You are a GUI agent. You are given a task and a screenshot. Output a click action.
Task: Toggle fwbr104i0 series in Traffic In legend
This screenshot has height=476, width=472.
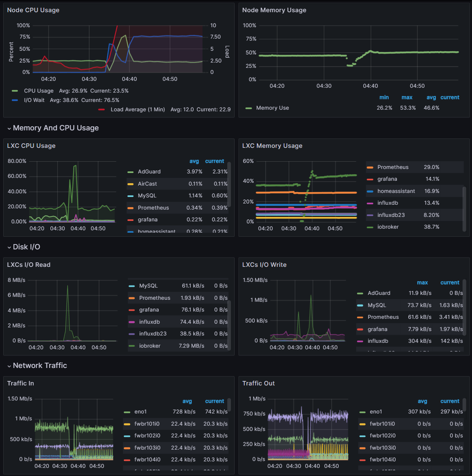point(147,460)
